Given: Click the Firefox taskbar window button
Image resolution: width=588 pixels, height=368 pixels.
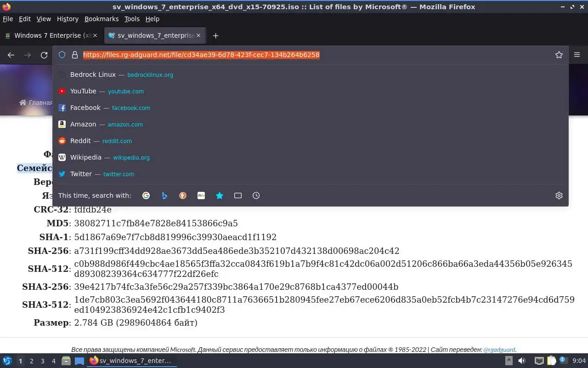Looking at the screenshot, I should (x=132, y=361).
